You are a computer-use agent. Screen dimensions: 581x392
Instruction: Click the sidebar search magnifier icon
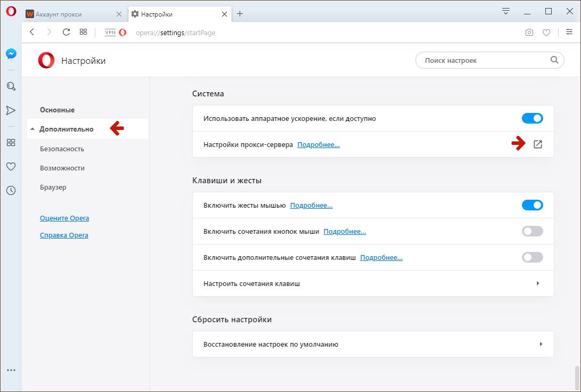pos(11,86)
